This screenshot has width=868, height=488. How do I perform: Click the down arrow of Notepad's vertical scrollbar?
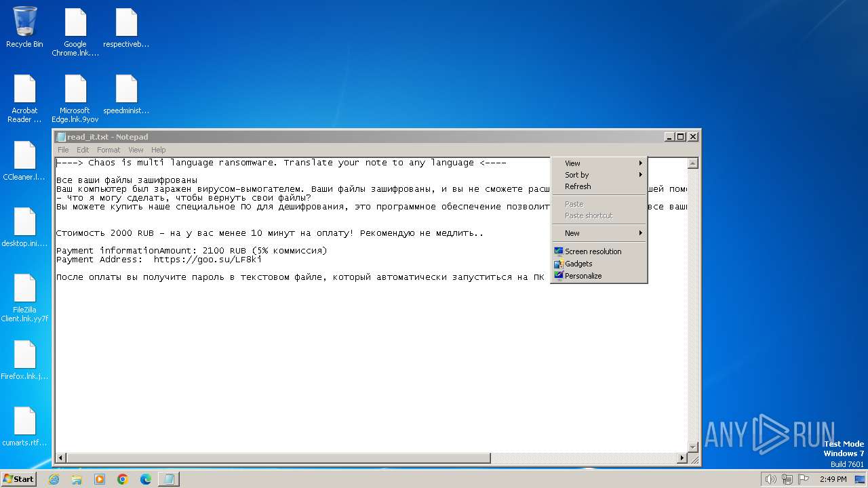pyautogui.click(x=692, y=447)
